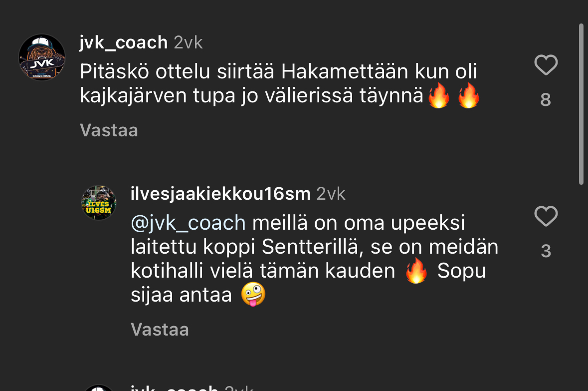The width and height of the screenshot is (588, 391).
Task: Like the ilvesjaakiekkou16sm reply with heart
Action: point(546,217)
